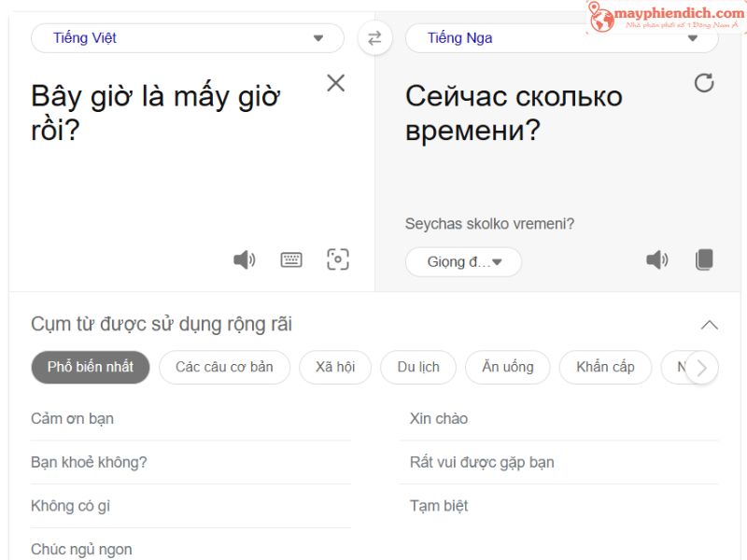747x560 pixels.
Task: Select the Ăn uống category chip
Action: click(507, 367)
